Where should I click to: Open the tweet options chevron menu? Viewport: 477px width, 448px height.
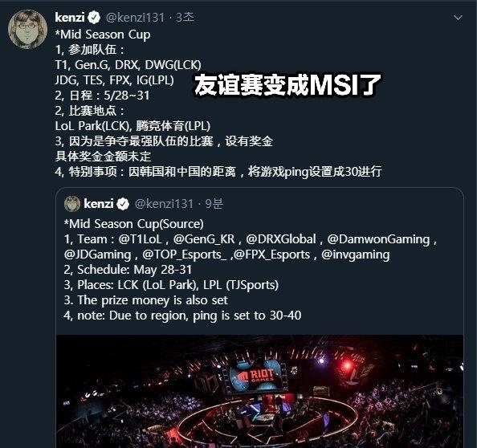(458, 18)
